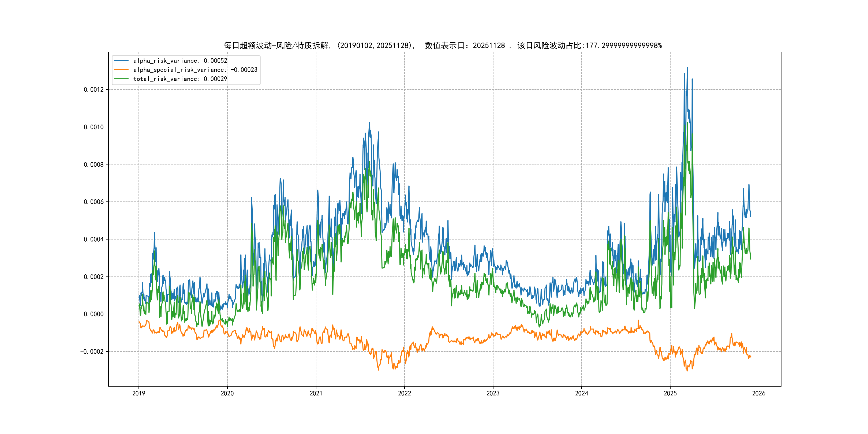Click the 0.0000 y-axis tick label

coord(94,314)
